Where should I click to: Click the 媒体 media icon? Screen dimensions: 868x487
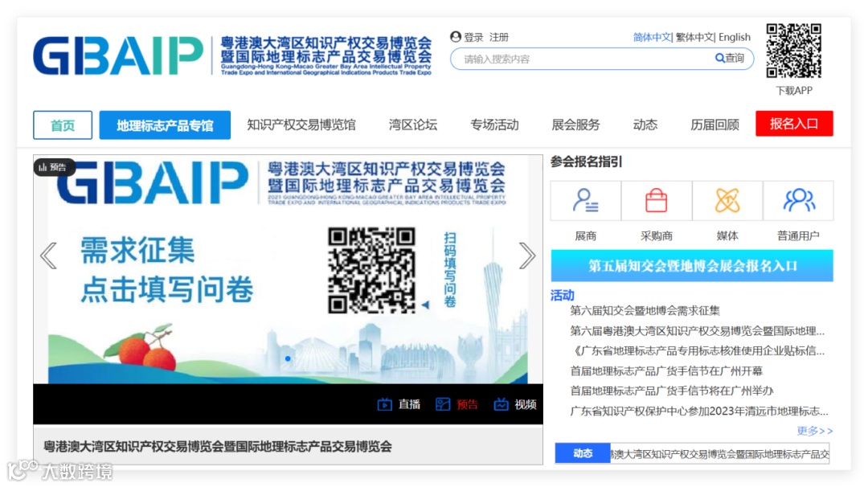click(x=727, y=200)
